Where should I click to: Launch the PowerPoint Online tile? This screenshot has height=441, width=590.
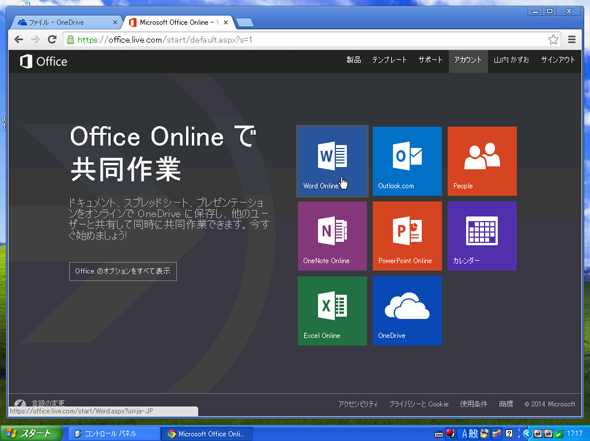pyautogui.click(x=407, y=236)
